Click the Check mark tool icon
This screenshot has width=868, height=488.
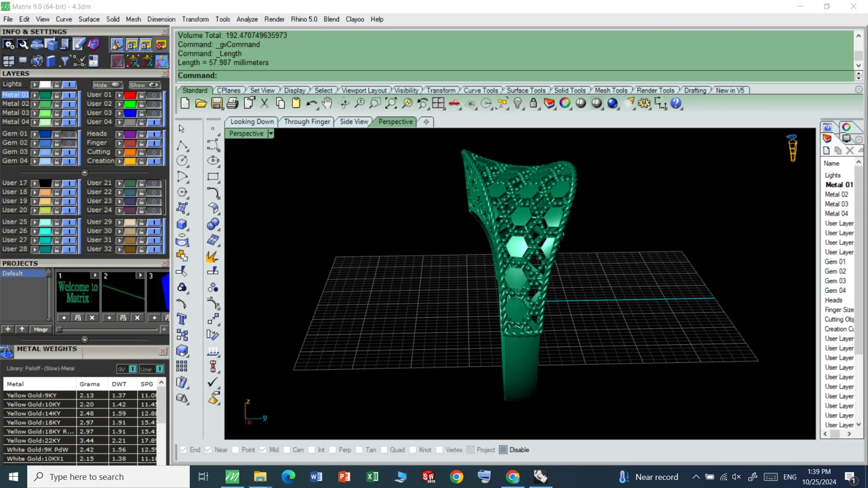click(213, 382)
